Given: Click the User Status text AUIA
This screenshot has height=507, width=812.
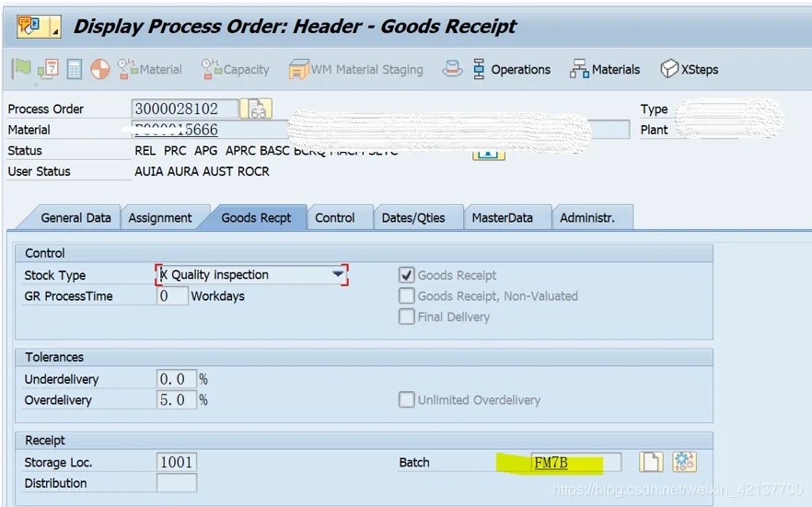Looking at the screenshot, I should 149,171.
